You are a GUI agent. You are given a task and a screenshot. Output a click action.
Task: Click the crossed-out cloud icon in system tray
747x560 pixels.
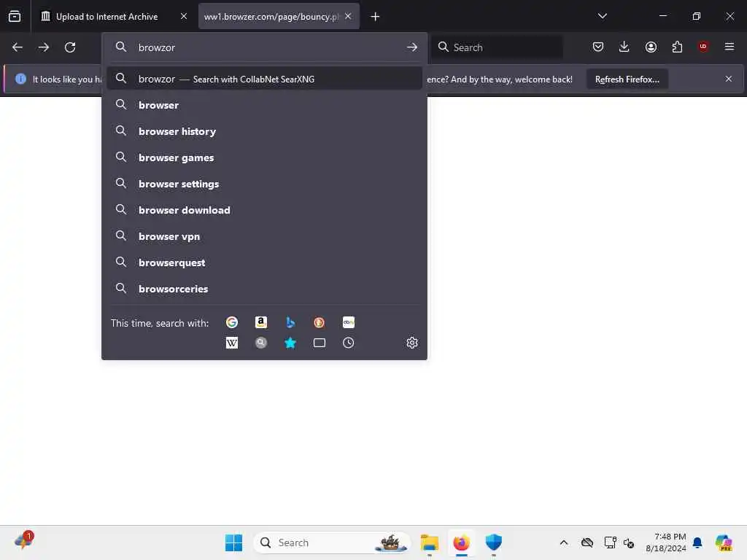(x=587, y=542)
